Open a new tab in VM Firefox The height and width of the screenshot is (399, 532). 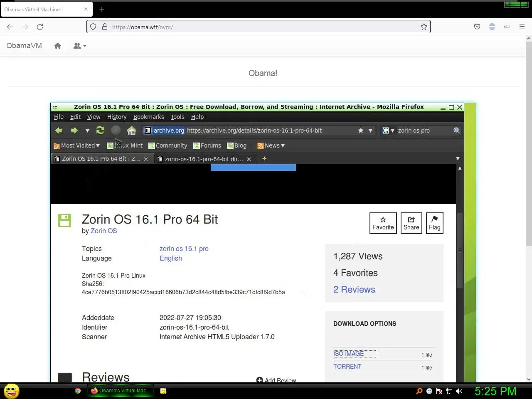tap(264, 158)
